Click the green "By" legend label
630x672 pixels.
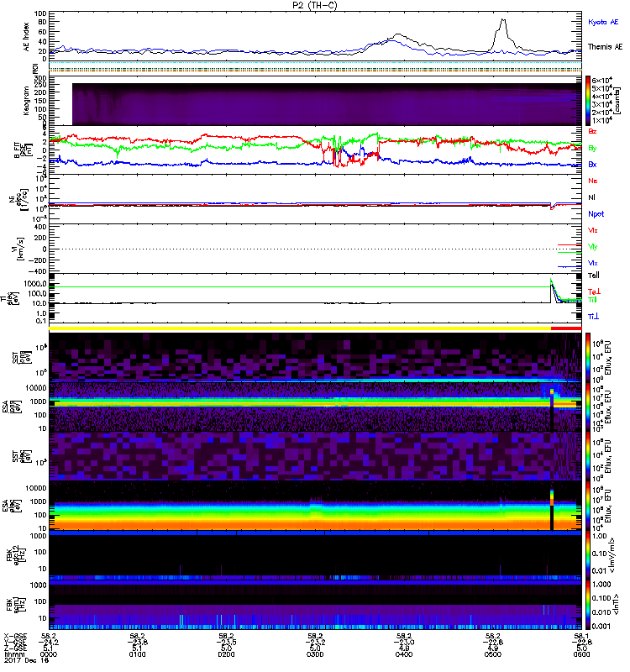(592, 149)
